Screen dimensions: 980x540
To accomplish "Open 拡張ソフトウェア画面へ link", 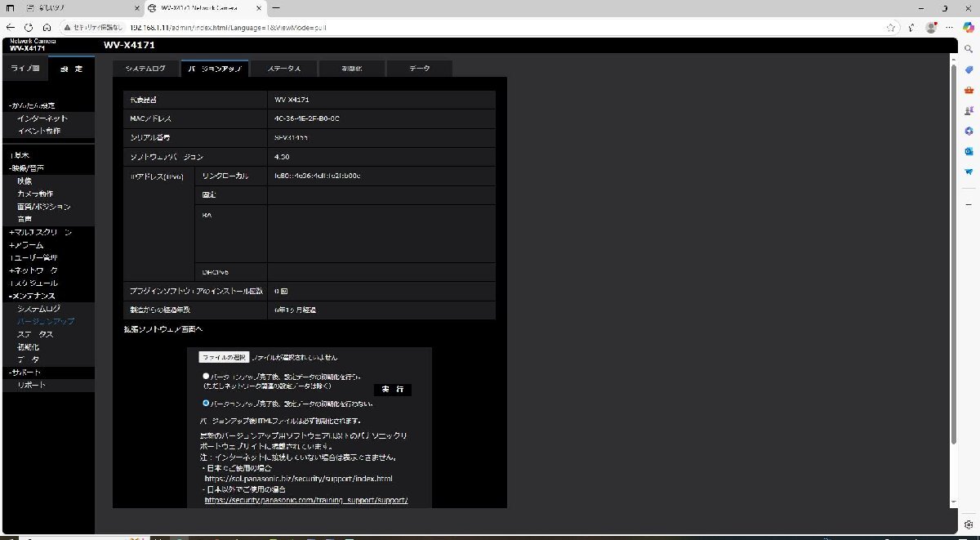I will pyautogui.click(x=163, y=328).
